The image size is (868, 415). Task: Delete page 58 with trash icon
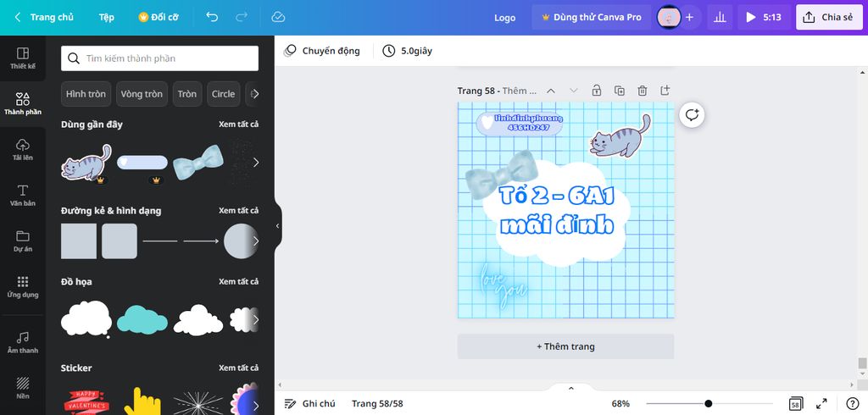(x=643, y=90)
